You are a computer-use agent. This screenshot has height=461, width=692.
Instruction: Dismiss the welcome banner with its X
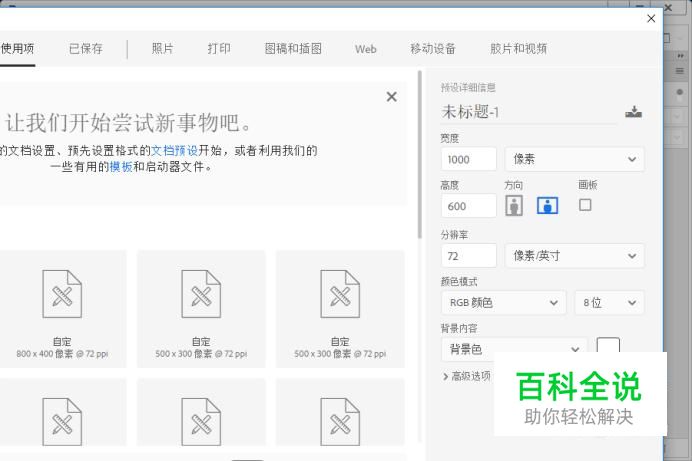[x=391, y=97]
